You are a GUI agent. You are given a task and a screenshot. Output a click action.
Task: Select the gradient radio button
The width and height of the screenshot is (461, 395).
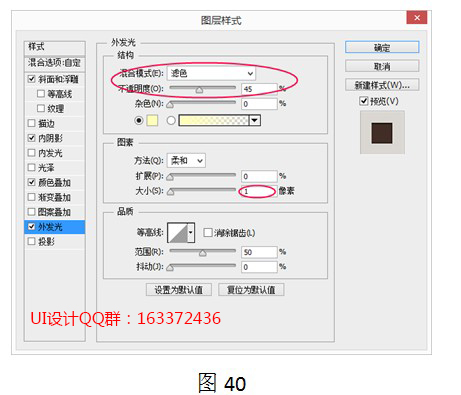coord(171,120)
